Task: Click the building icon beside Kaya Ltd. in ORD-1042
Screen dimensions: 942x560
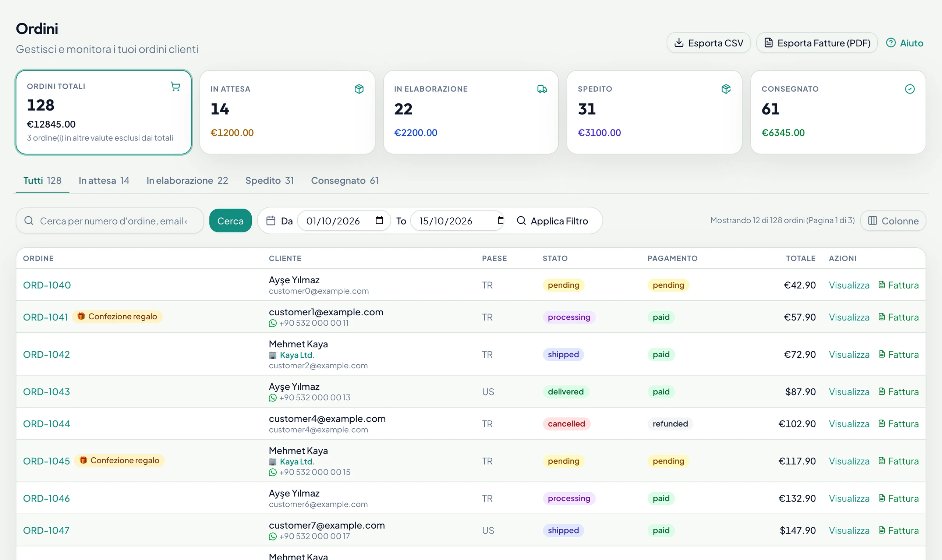Action: point(273,355)
